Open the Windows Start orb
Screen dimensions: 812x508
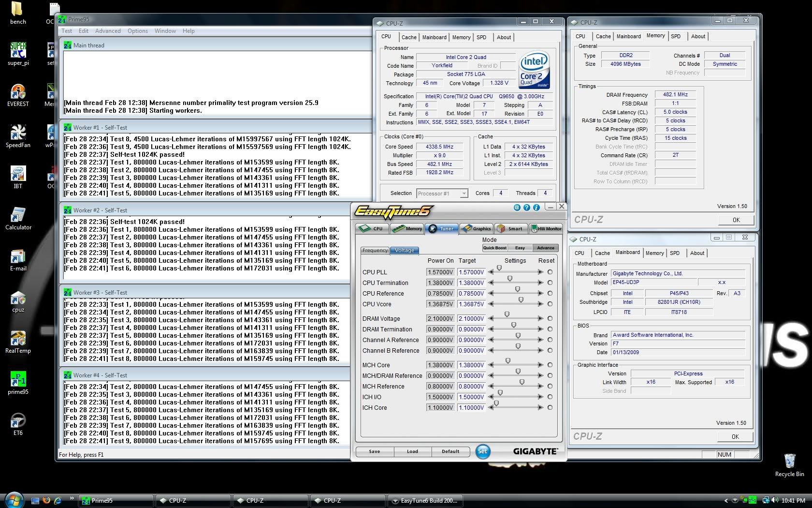click(x=14, y=500)
